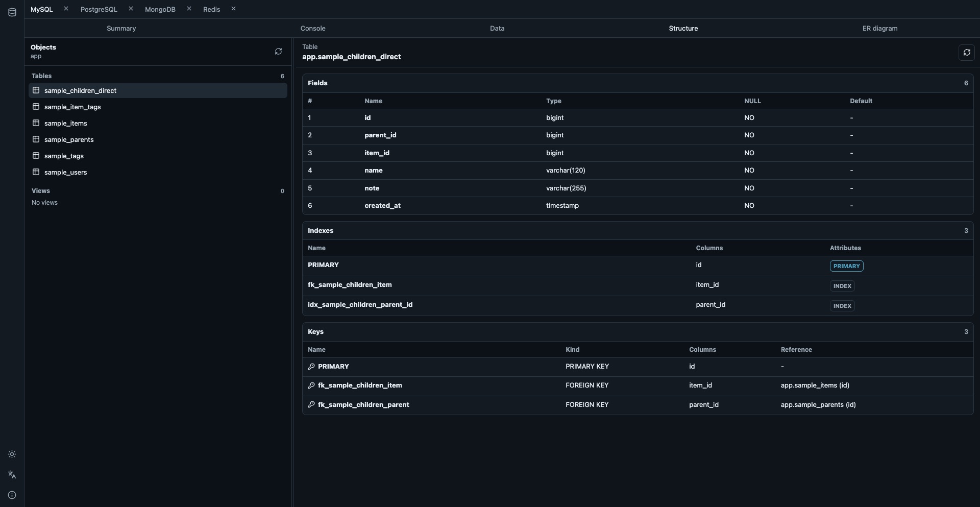
Task: Click the NULL column header in Fields
Action: coord(752,101)
